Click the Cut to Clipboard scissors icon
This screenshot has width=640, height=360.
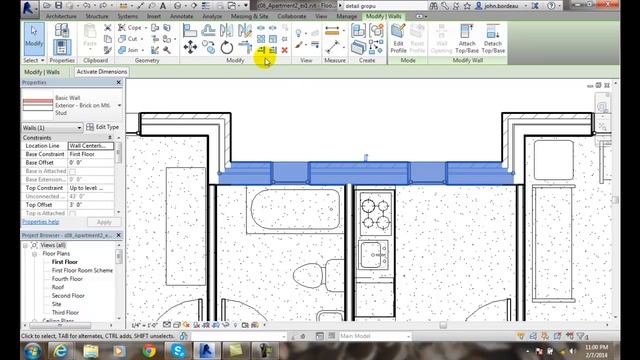[108, 28]
